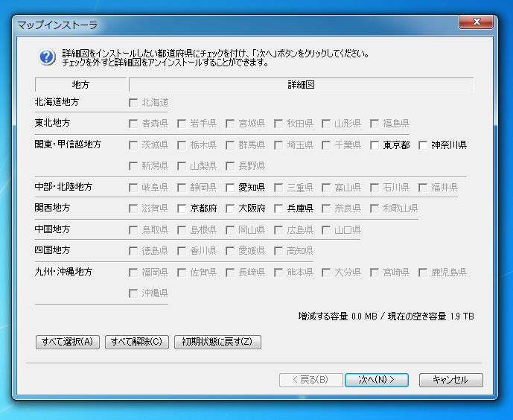The width and height of the screenshot is (513, 420).
Task: Tick the 兵庫県 checkbox
Action: (278, 209)
